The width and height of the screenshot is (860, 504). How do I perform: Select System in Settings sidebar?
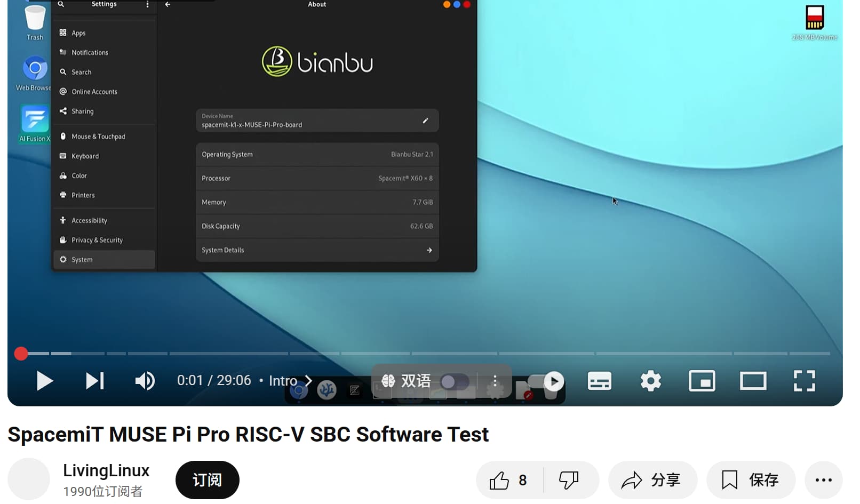(x=104, y=259)
